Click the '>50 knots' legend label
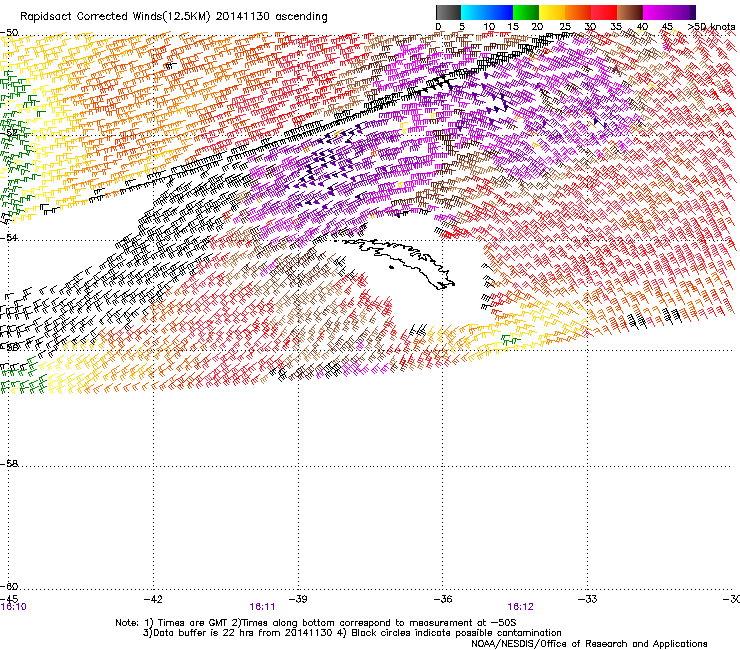Screen dimensions: 740x650 [x=712, y=27]
